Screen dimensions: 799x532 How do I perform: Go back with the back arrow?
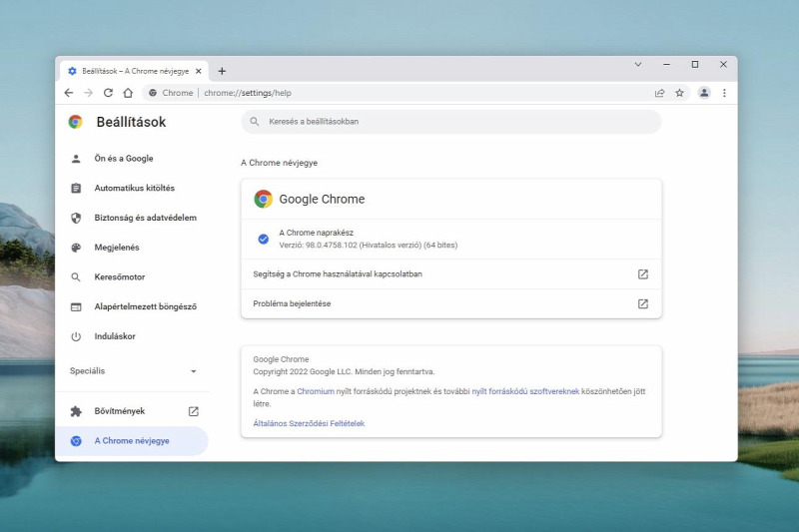(69, 93)
